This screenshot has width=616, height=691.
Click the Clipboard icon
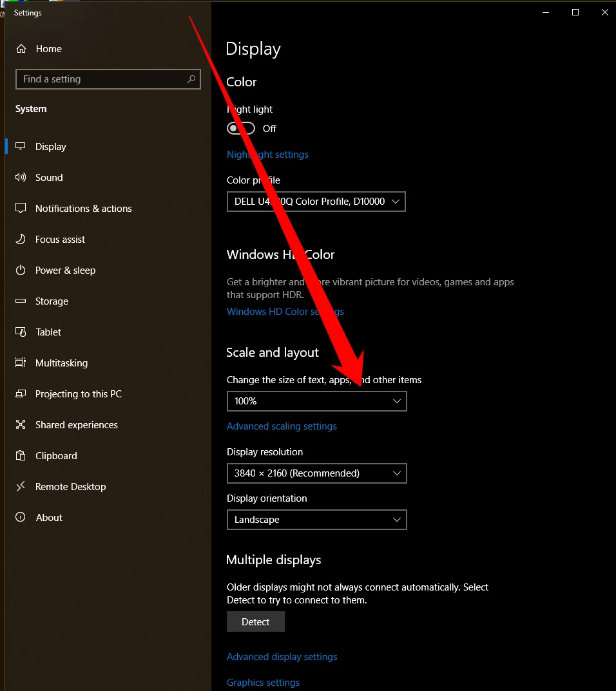coord(20,455)
